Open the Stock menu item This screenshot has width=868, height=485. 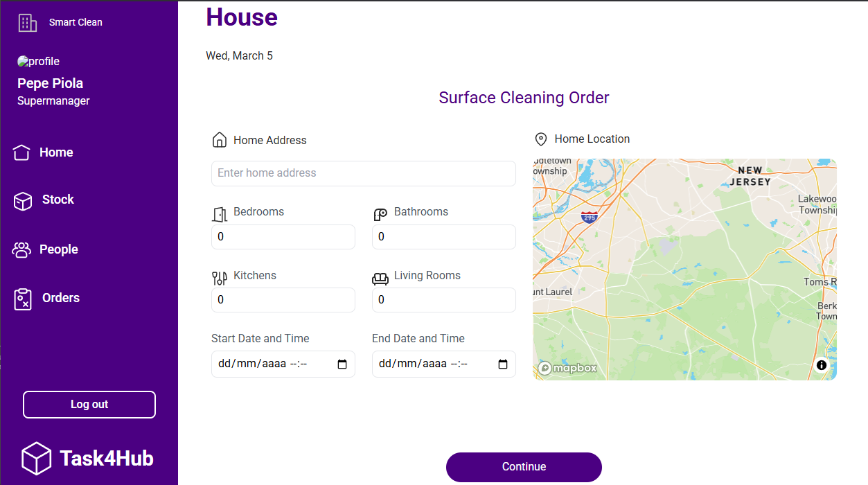click(57, 200)
